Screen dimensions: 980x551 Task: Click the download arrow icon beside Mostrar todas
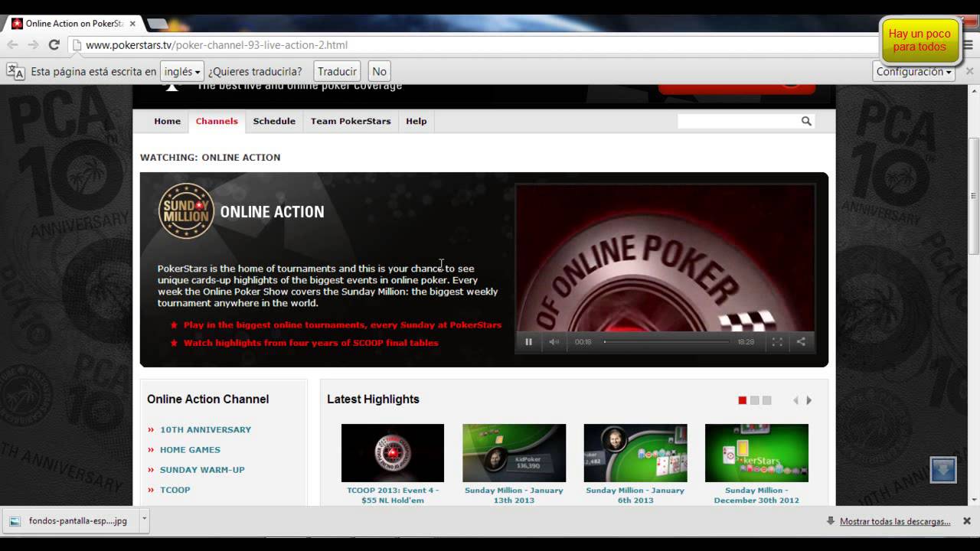pyautogui.click(x=831, y=521)
